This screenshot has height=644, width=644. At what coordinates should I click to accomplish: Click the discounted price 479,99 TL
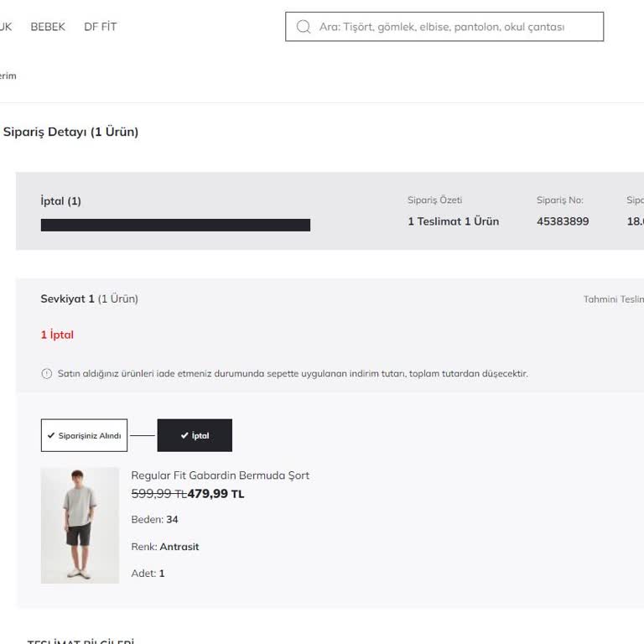point(216,494)
